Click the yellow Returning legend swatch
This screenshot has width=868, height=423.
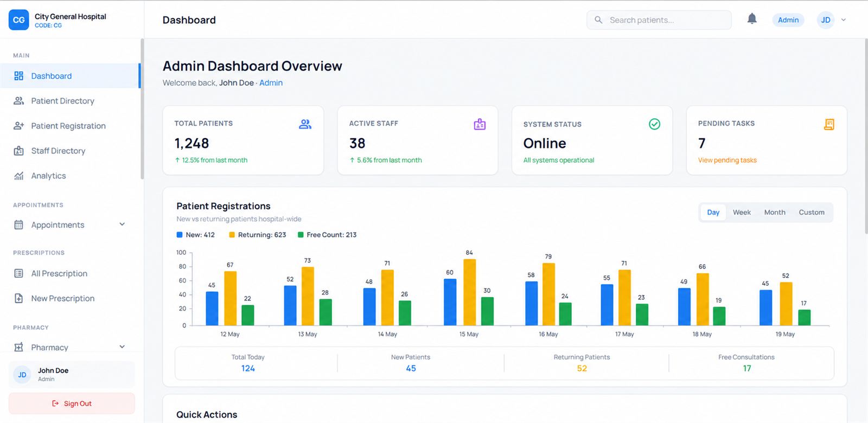click(x=232, y=235)
